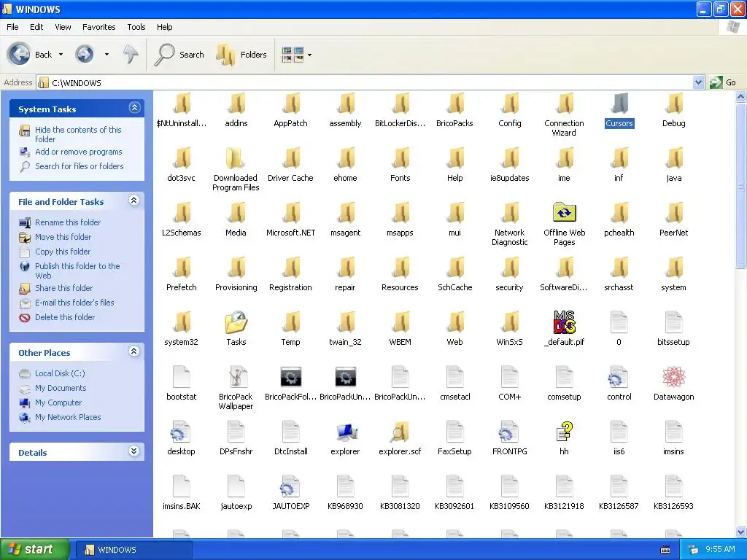This screenshot has width=747, height=560.
Task: Select the Downloaded Program Files folder
Action: 236,158
